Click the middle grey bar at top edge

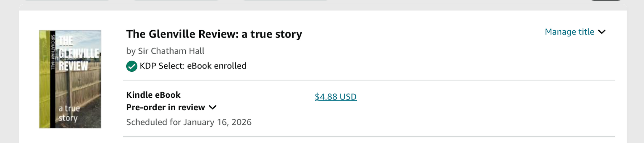tap(176, 0)
